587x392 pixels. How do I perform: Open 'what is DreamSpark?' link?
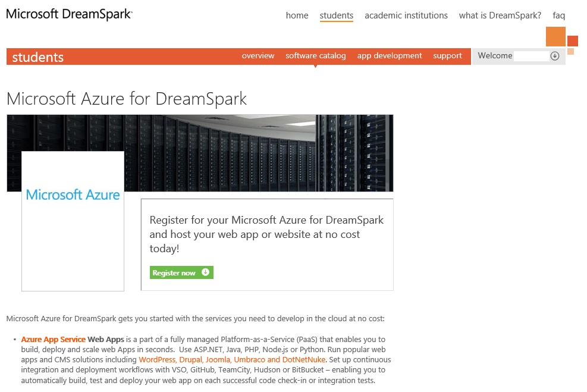[x=500, y=15]
